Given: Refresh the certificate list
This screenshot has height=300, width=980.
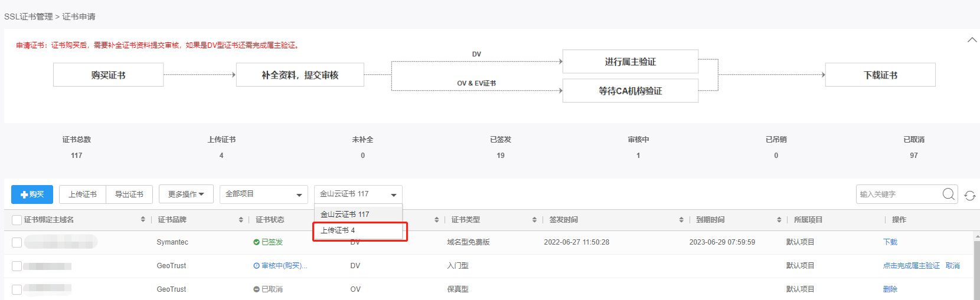Looking at the screenshot, I should click(969, 196).
